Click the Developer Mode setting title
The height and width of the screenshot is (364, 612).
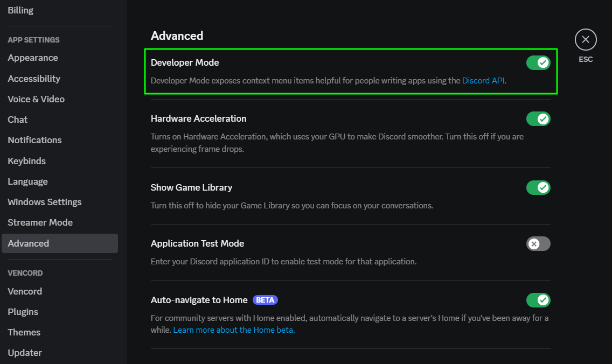185,62
